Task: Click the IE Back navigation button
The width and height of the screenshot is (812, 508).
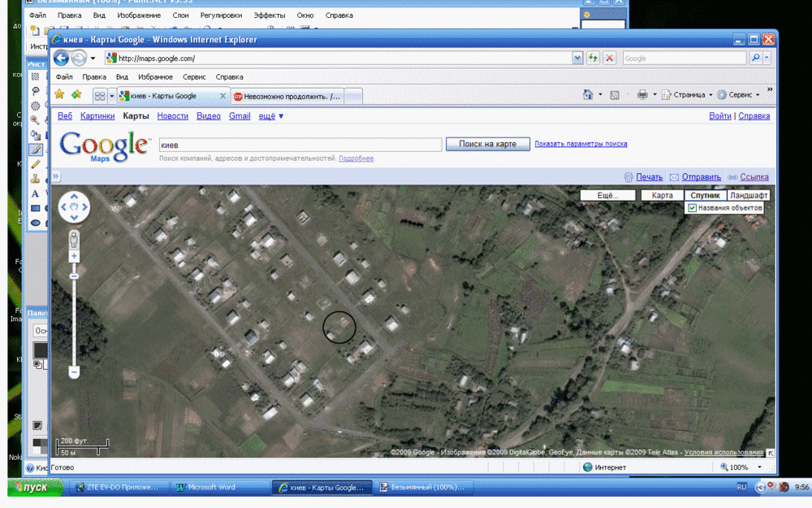Action: [x=62, y=59]
